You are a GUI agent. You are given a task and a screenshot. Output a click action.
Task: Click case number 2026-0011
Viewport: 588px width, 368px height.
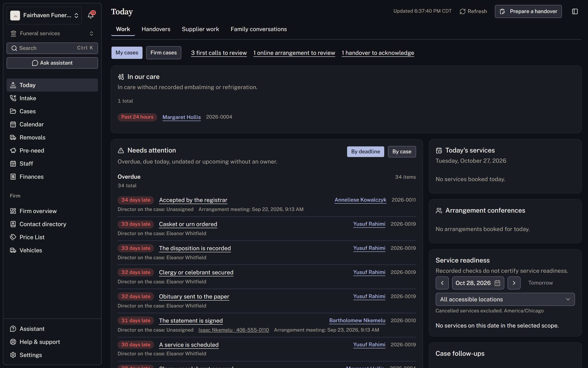404,200
